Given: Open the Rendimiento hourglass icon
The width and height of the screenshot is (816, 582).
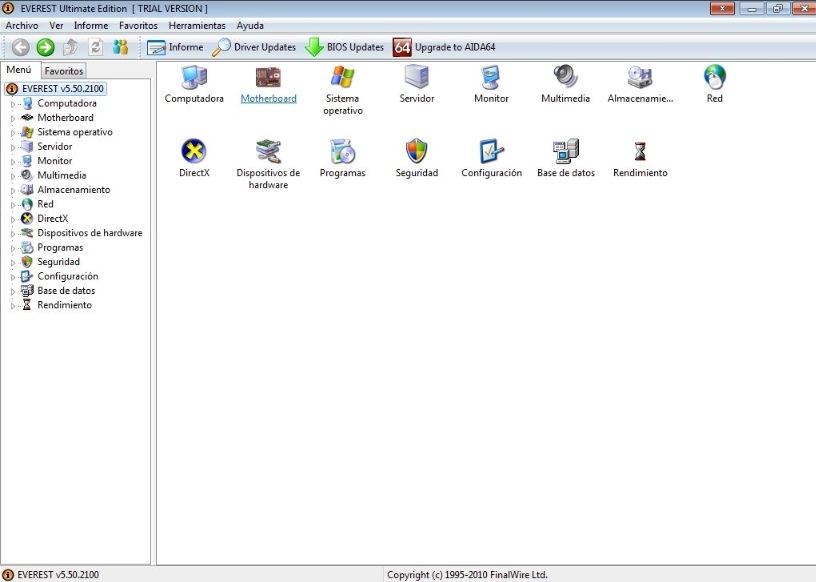Looking at the screenshot, I should 640,152.
